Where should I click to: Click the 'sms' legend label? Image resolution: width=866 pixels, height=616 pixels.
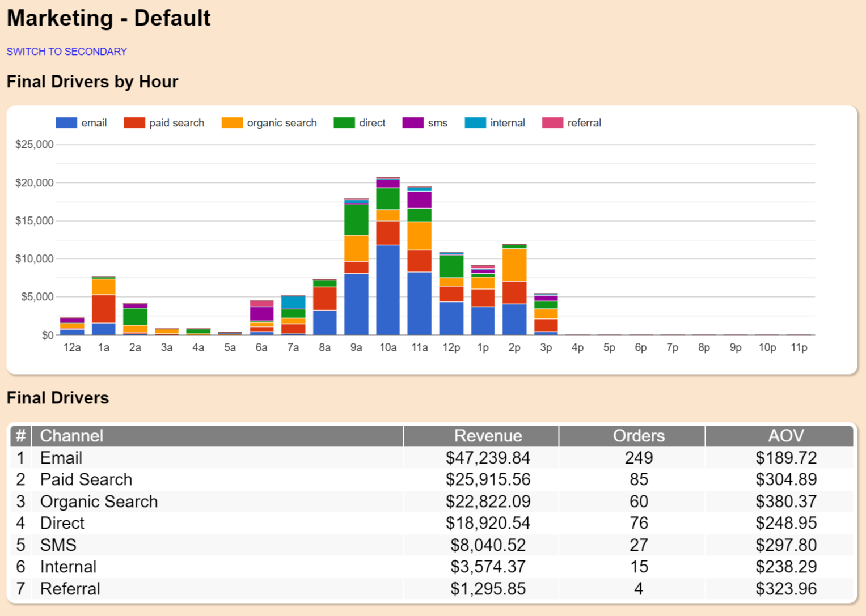[x=437, y=123]
